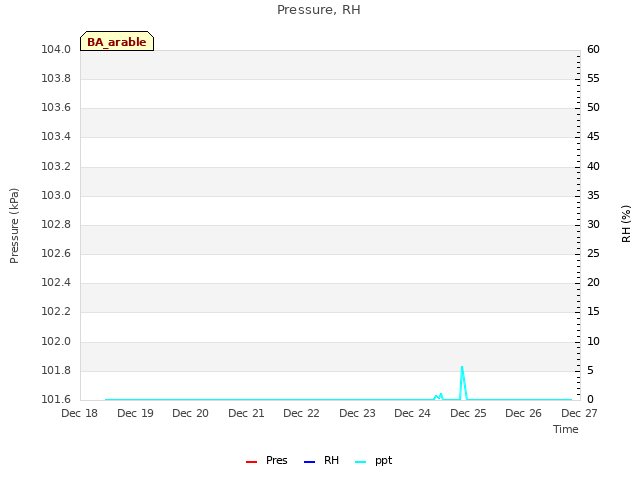640x480 pixels.
Task: Click the chart title Pressure, RH
Action: coord(319,9)
